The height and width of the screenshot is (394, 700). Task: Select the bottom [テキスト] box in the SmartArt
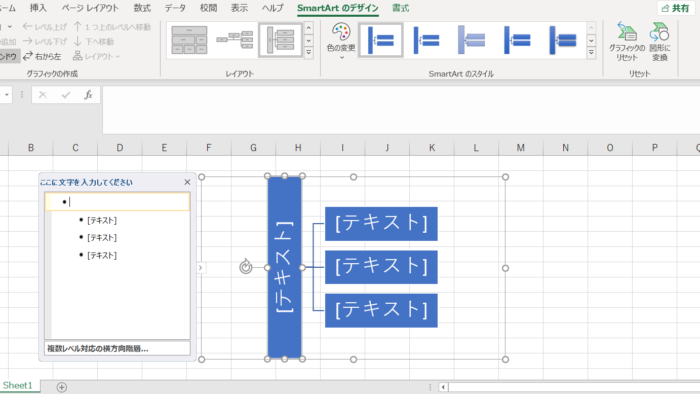click(x=381, y=310)
